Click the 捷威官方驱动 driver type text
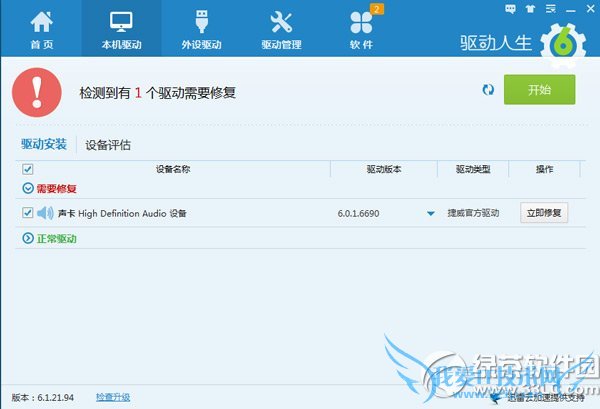600x409 pixels. click(473, 213)
